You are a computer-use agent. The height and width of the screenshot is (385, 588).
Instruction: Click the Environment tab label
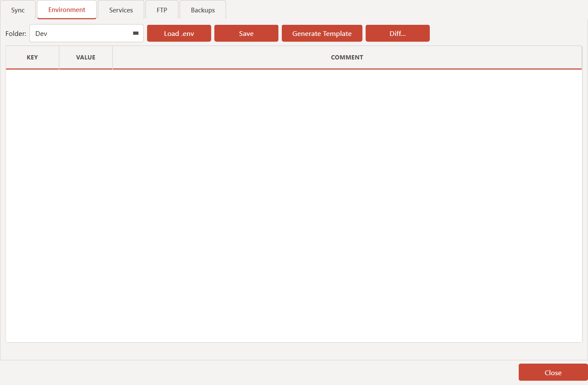point(66,9)
